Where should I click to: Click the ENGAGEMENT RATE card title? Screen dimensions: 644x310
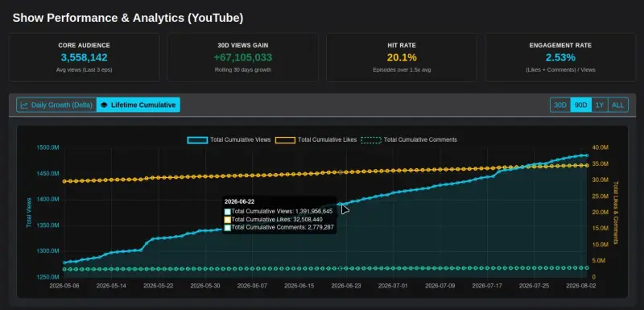(560, 45)
